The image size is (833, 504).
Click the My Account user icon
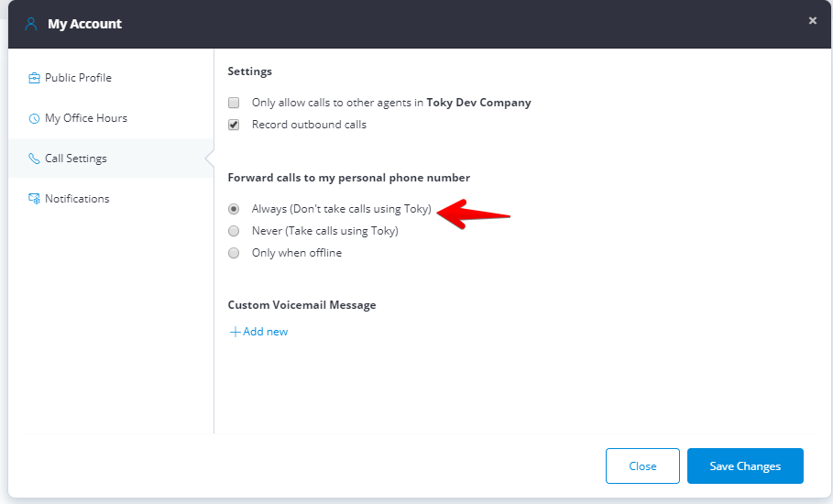pyautogui.click(x=31, y=24)
